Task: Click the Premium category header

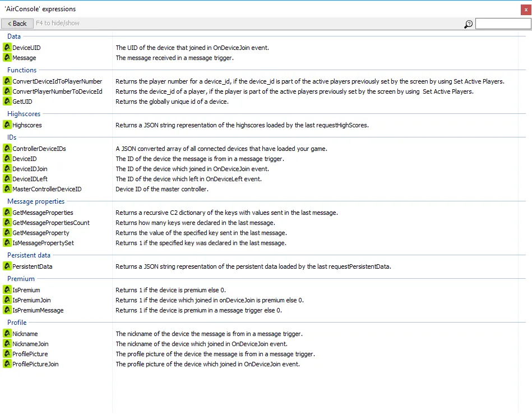Action: (x=21, y=279)
